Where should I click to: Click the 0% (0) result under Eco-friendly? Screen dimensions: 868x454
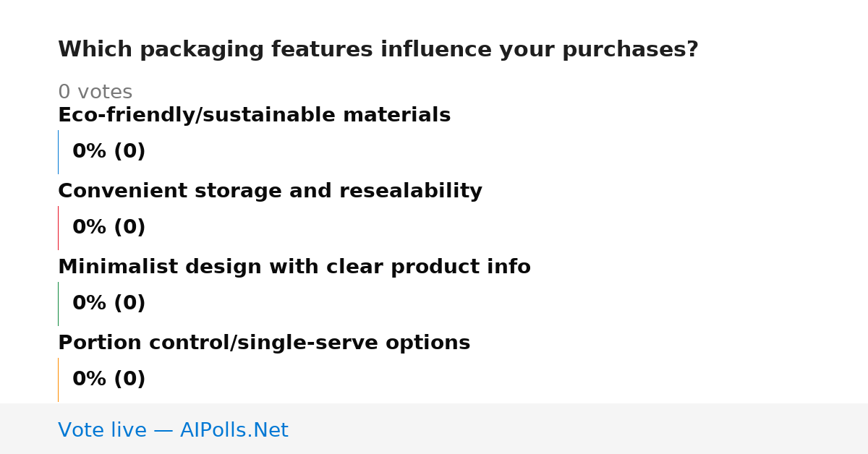[x=109, y=152]
